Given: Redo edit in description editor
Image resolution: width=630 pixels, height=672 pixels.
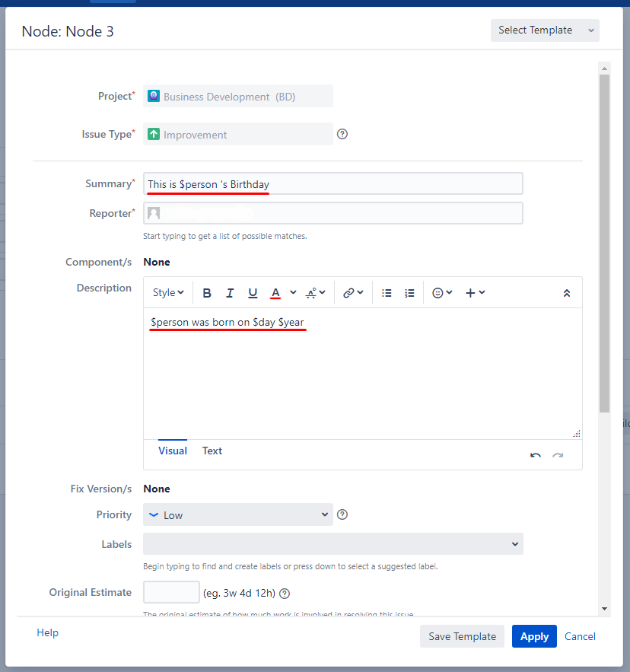Looking at the screenshot, I should (x=558, y=455).
